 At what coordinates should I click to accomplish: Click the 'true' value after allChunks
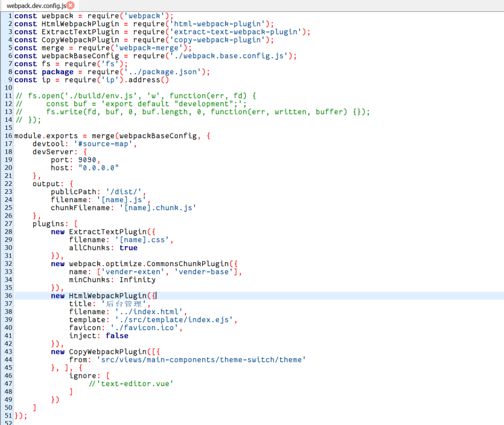point(128,248)
